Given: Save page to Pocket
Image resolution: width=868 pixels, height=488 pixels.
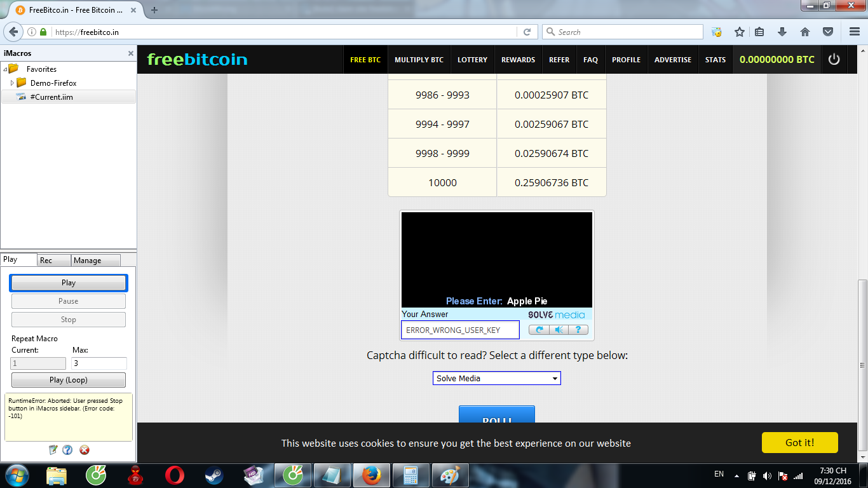Looking at the screenshot, I should (x=828, y=32).
